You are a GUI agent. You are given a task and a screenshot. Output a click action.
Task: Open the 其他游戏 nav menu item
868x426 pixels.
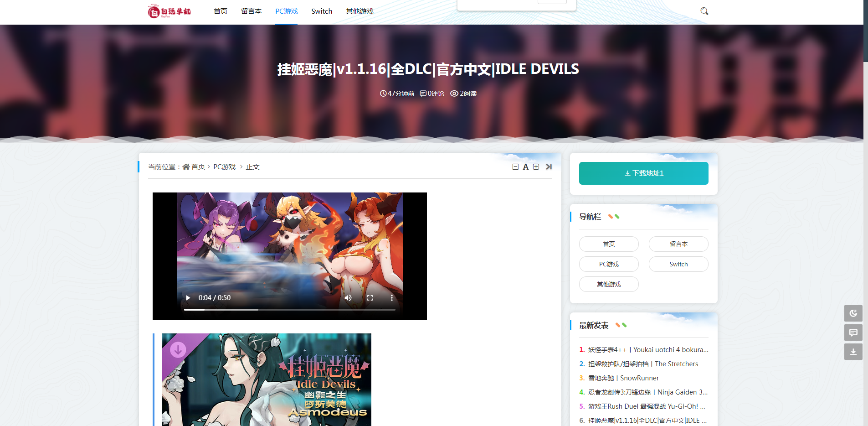tap(360, 11)
